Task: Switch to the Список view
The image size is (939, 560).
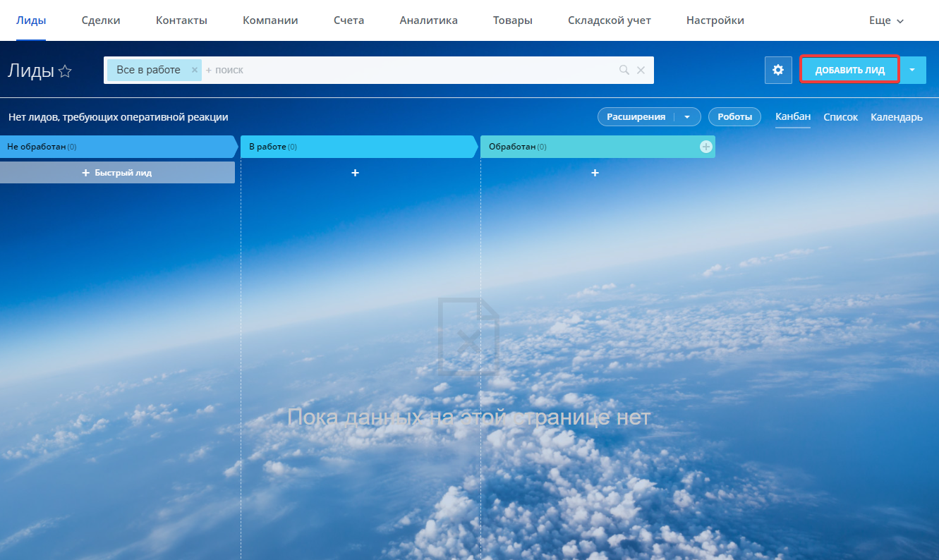Action: [840, 117]
